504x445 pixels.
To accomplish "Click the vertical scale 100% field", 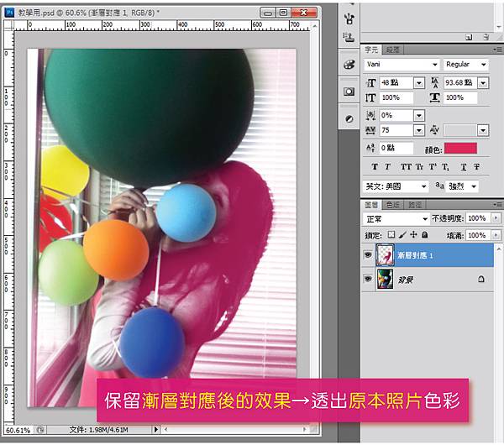I will [x=396, y=98].
